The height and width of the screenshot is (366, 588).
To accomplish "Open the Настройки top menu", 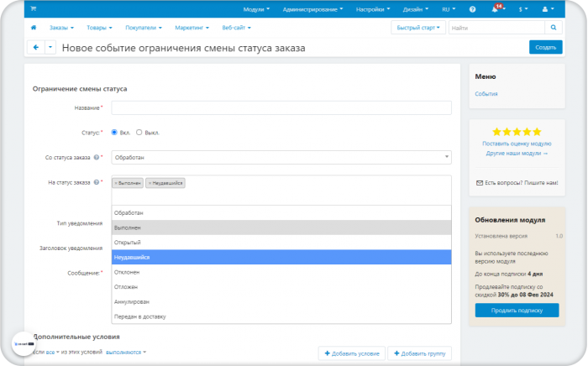I will tap(373, 9).
